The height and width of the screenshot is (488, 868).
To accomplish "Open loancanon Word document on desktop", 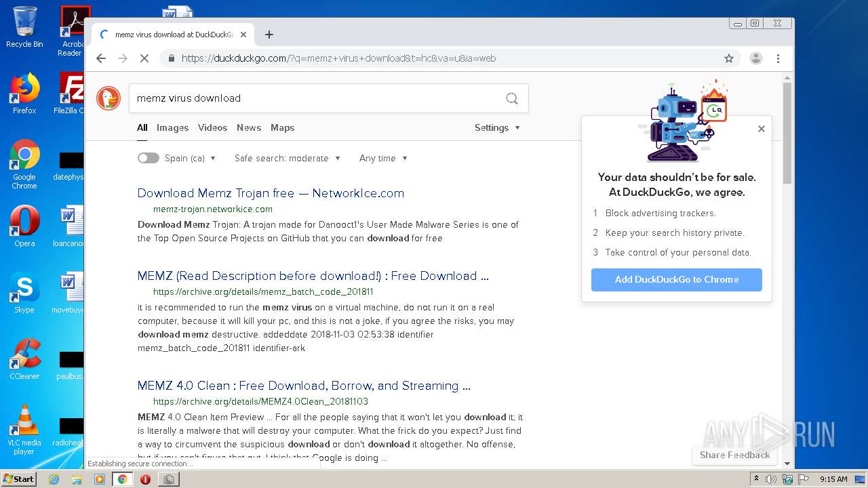I will tap(69, 226).
